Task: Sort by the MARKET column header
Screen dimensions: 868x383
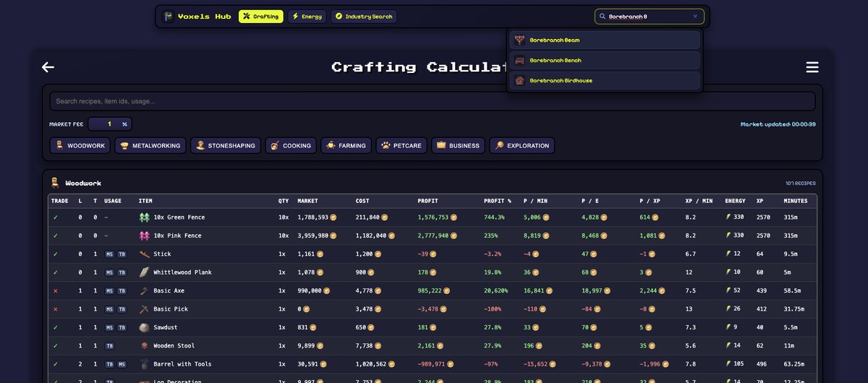Action: pos(307,201)
